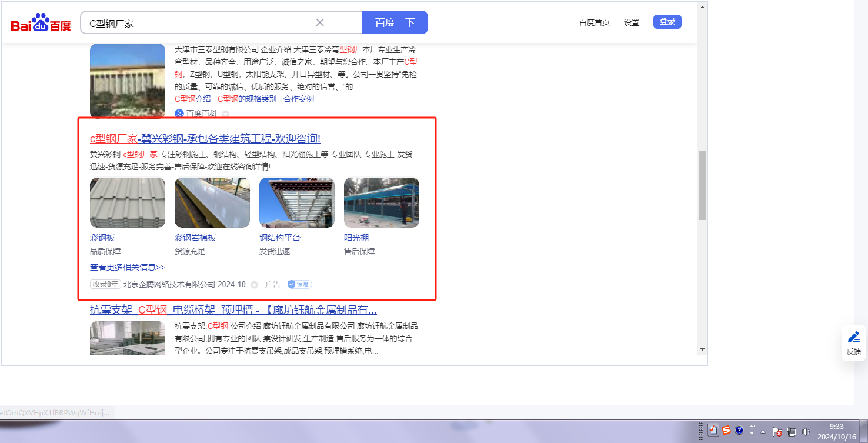Click the volume speaker tray icon
Viewport: 868px width, 443px height.
(806, 431)
